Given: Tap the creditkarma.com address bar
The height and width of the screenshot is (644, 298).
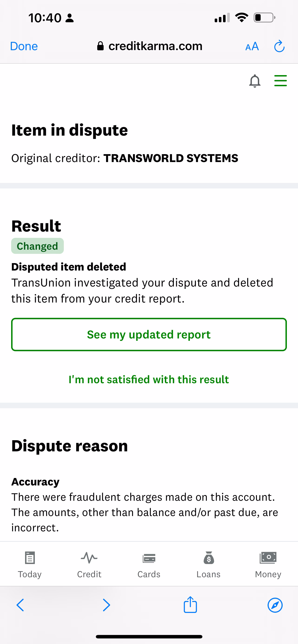Looking at the screenshot, I should point(155,46).
